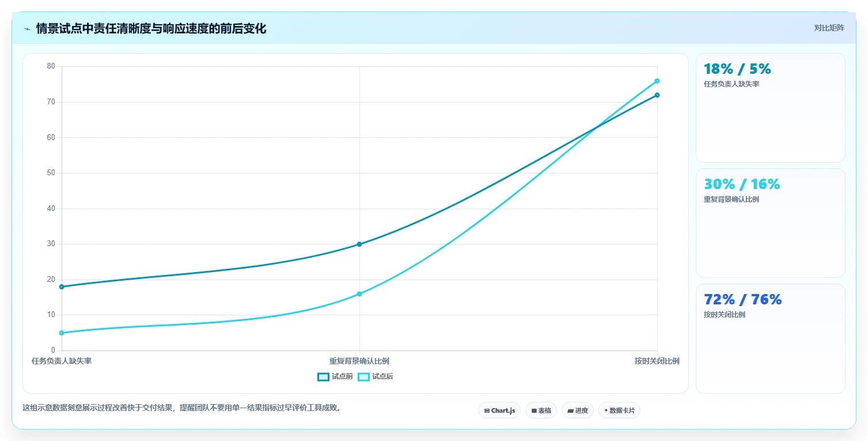Click the 任务负责人缺失率 x-axis label
Screen dimensions: 868x441
pyautogui.click(x=62, y=361)
